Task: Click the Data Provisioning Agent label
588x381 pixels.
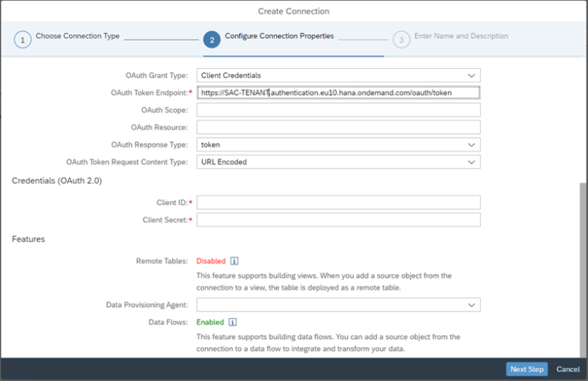Action: [147, 305]
